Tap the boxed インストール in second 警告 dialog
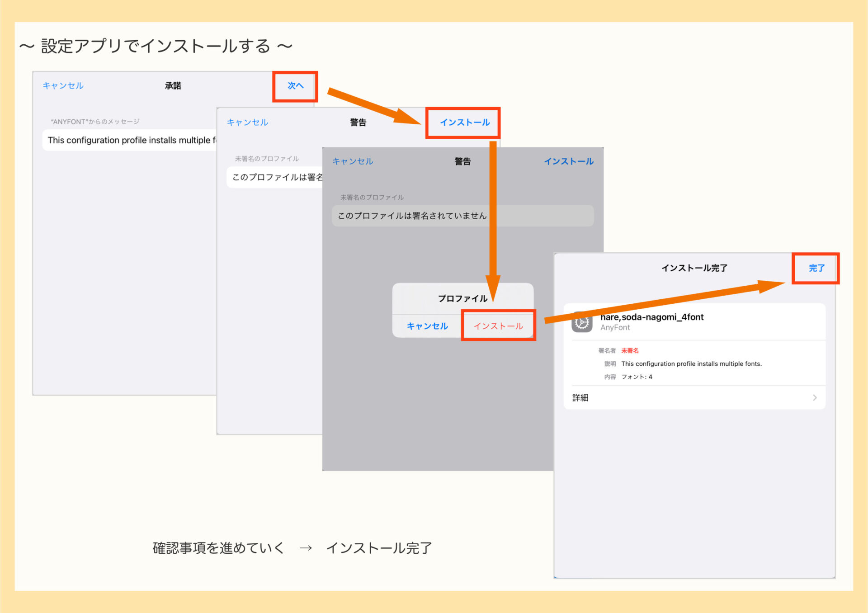Screen dimensions: 868x613 tap(465, 122)
